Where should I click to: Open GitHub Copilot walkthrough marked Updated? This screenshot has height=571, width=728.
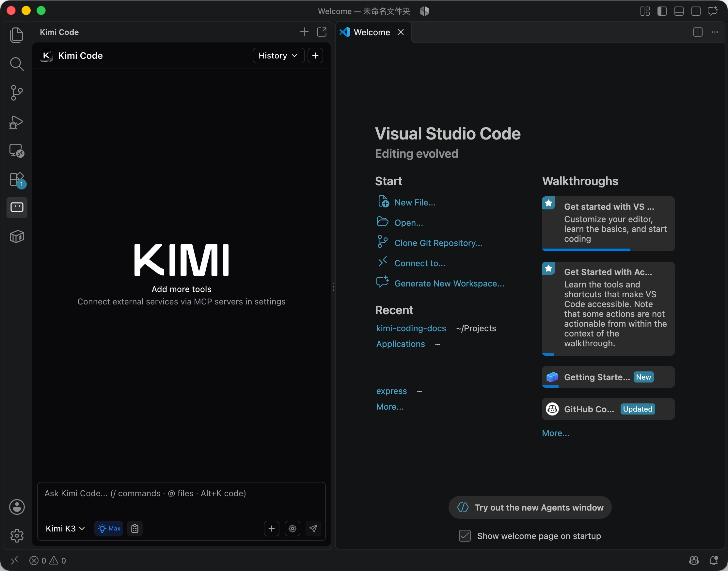point(608,409)
